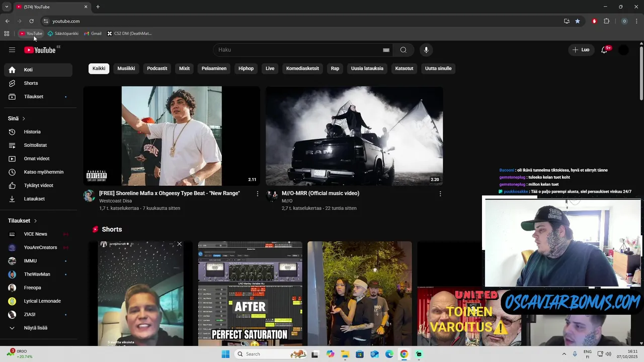The image size is (644, 362).
Task: Open Lyrical Lemonade channel subscription
Action: coord(38,301)
